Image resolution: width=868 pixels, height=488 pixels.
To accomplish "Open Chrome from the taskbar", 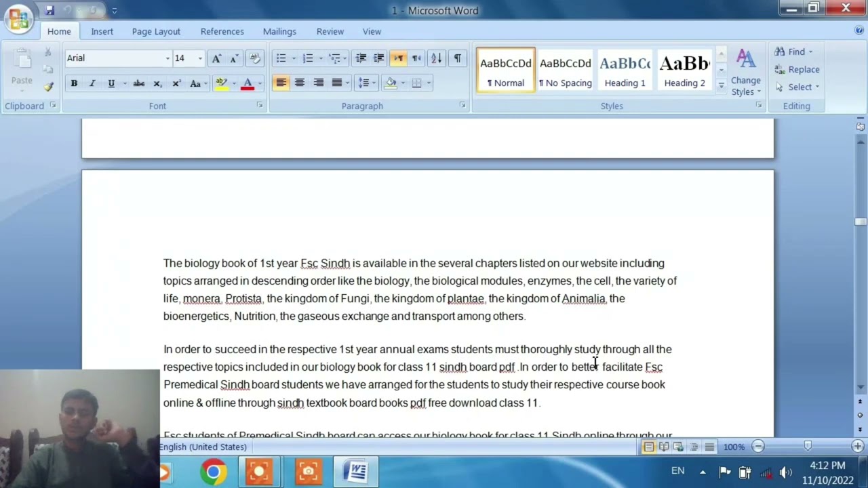I will pyautogui.click(x=213, y=471).
